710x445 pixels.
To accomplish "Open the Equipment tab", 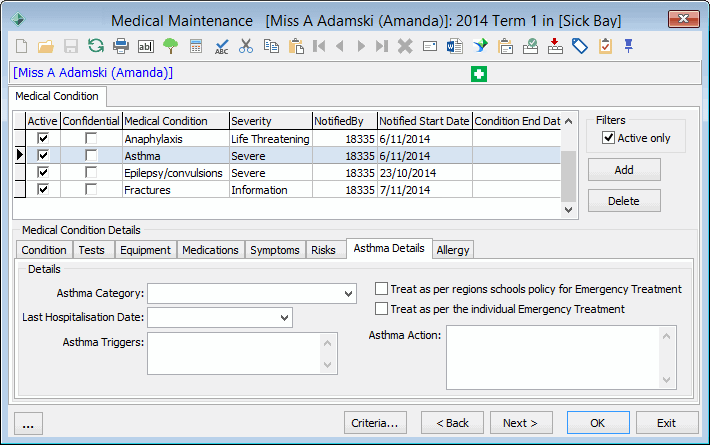I will 145,250.
